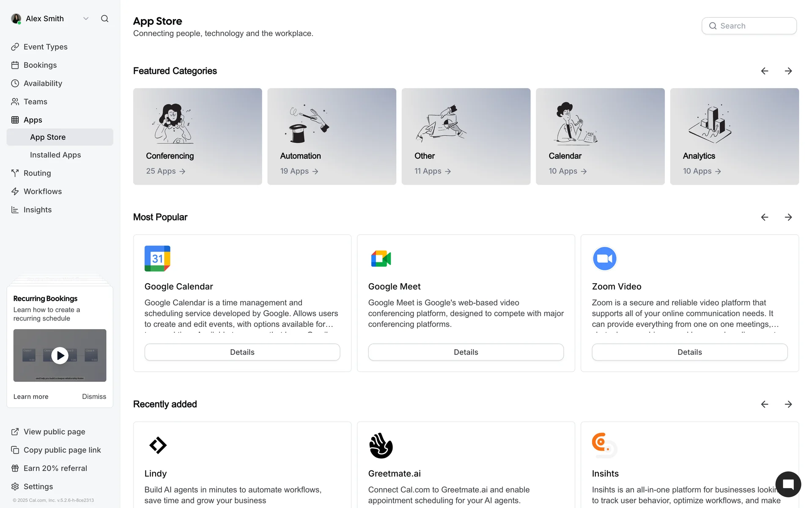Open Details for Google Meet

tap(466, 352)
